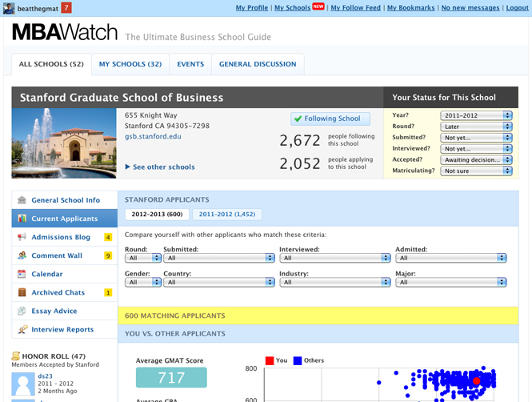This screenshot has height=402, width=532.
Task: Open the Submitted filter dropdown
Action: [x=219, y=258]
